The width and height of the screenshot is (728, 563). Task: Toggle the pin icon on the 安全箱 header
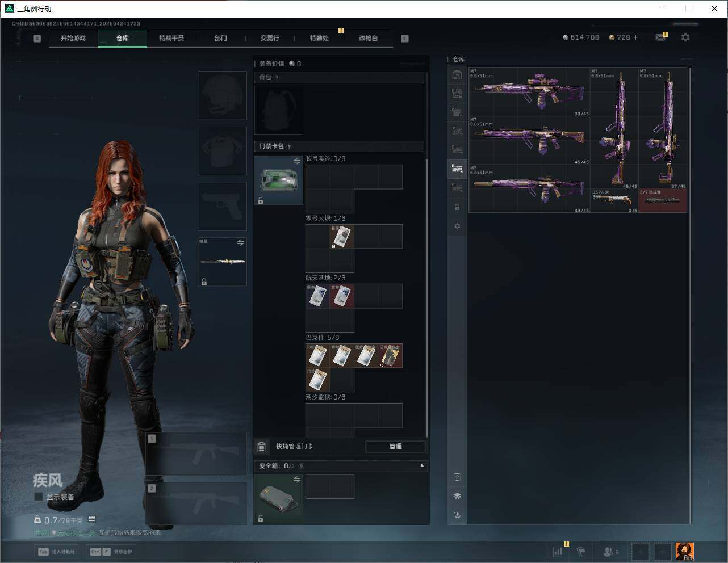pyautogui.click(x=421, y=466)
